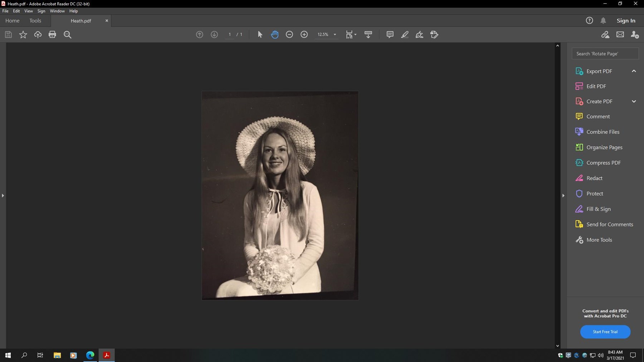Screen dimensions: 644x362
Task: Zoom in with plus icon
Action: (304, 35)
